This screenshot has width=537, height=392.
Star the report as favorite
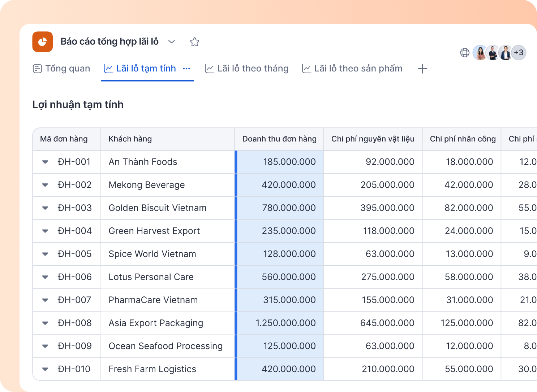(x=195, y=42)
